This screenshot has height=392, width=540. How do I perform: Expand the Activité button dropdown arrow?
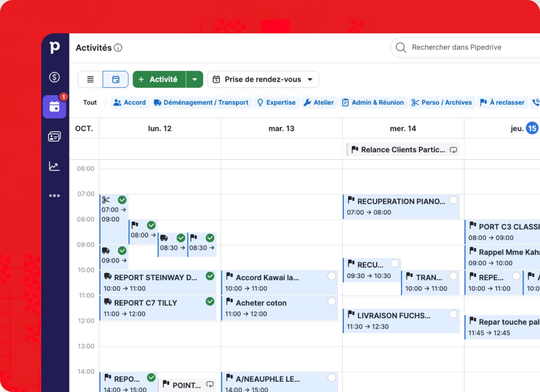[195, 79]
